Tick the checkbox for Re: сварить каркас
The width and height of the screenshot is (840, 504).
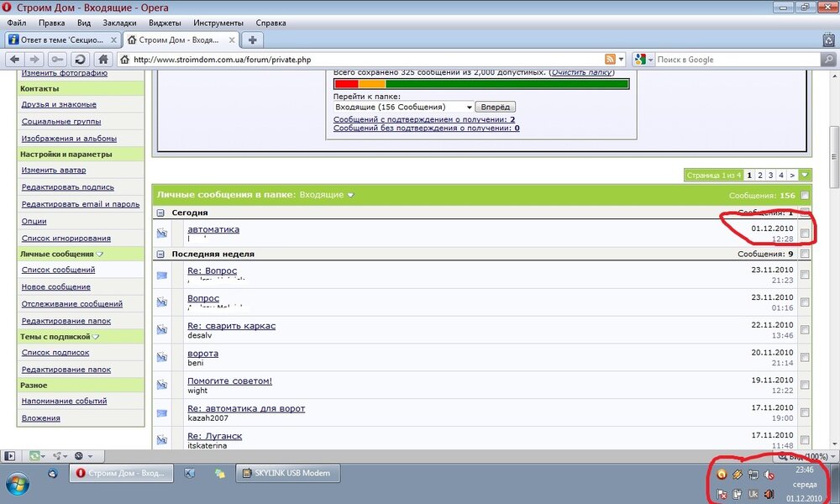[805, 330]
